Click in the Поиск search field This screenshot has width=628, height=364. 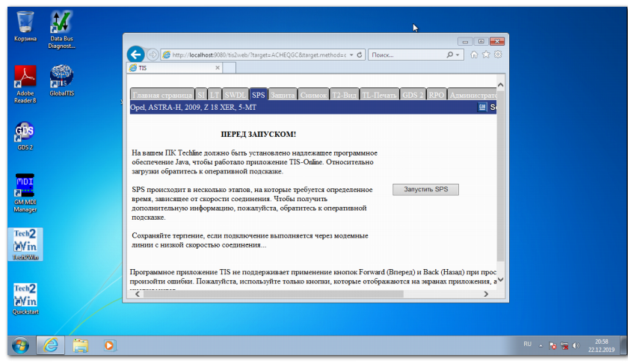coord(407,55)
